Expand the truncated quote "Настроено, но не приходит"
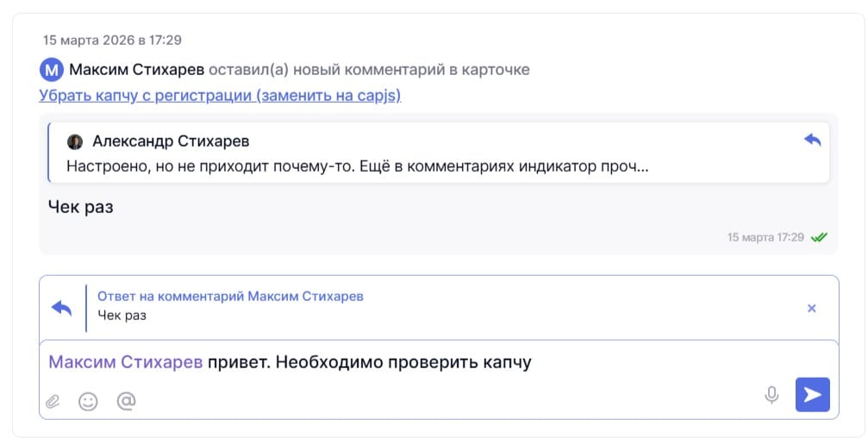This screenshot has width=868, height=444. 357,166
